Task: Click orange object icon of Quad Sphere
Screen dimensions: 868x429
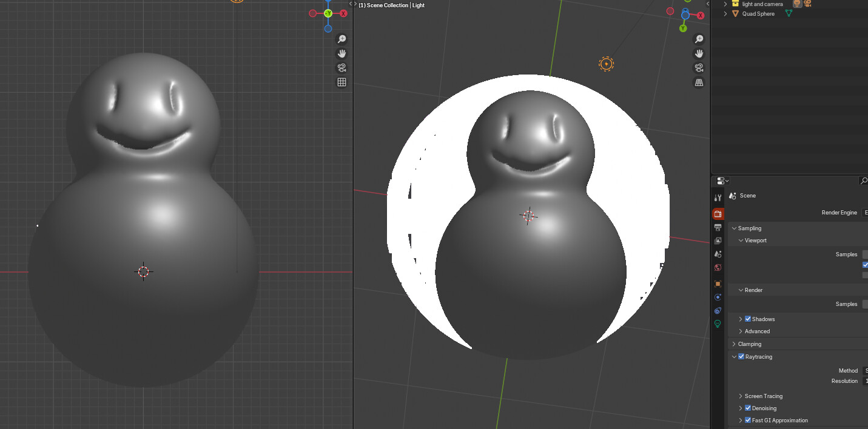Action: click(735, 13)
